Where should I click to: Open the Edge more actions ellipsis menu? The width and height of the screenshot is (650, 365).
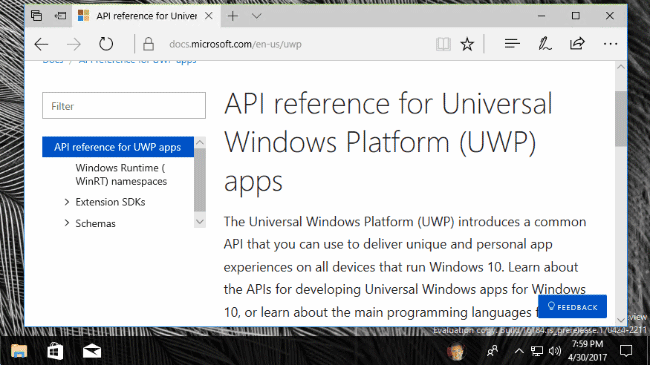tap(610, 44)
